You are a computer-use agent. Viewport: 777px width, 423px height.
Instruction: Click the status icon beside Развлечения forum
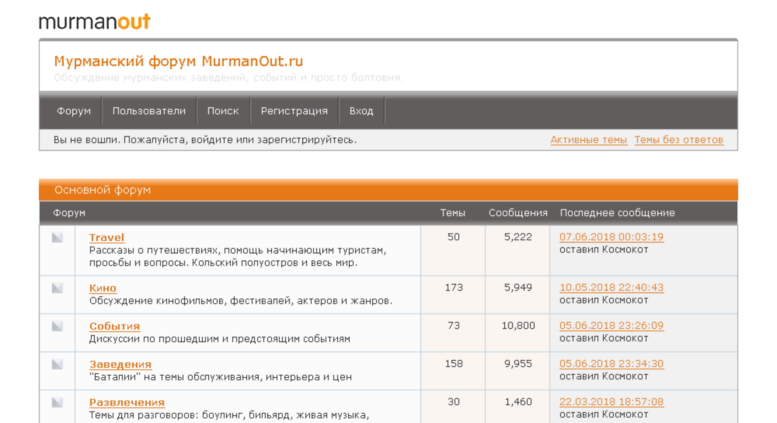(57, 403)
